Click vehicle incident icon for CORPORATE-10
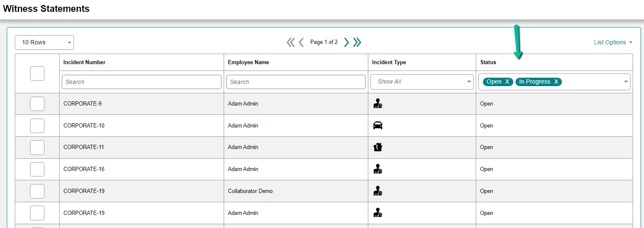 pos(378,125)
